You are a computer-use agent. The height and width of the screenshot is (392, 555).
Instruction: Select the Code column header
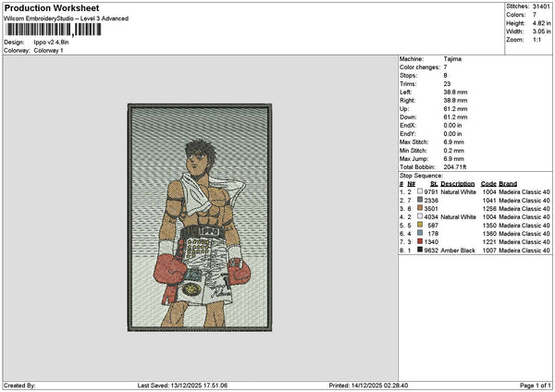[x=488, y=184]
